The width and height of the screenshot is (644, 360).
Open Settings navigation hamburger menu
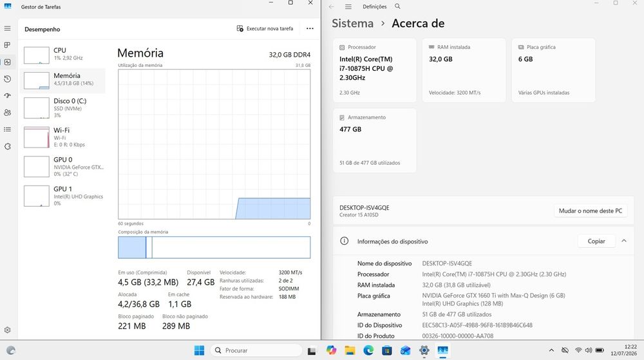[x=348, y=6]
